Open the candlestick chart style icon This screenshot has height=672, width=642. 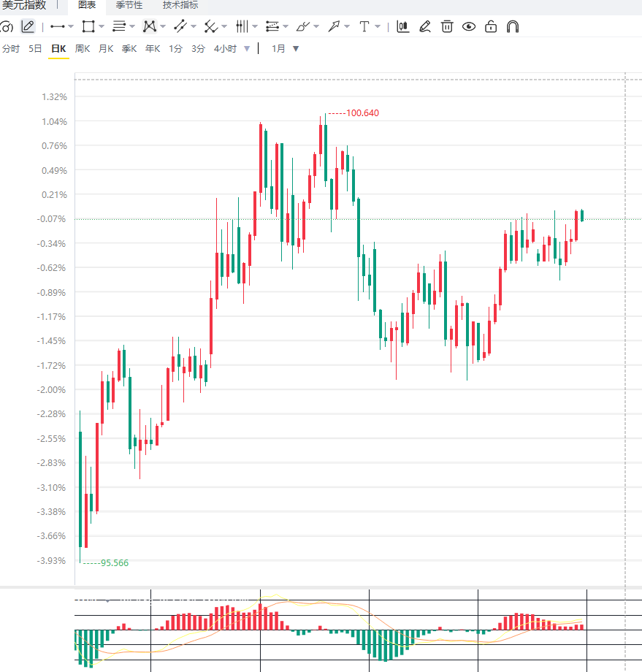403,26
